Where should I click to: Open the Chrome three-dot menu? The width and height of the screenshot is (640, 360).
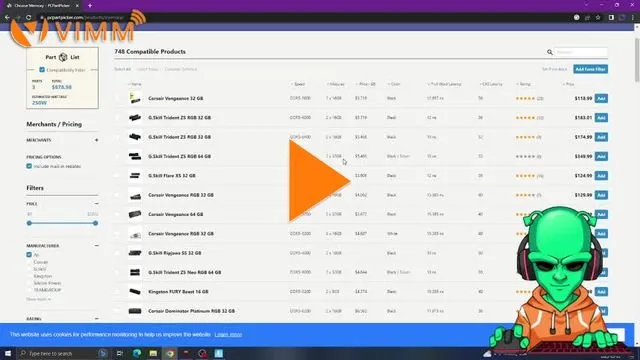pos(633,18)
